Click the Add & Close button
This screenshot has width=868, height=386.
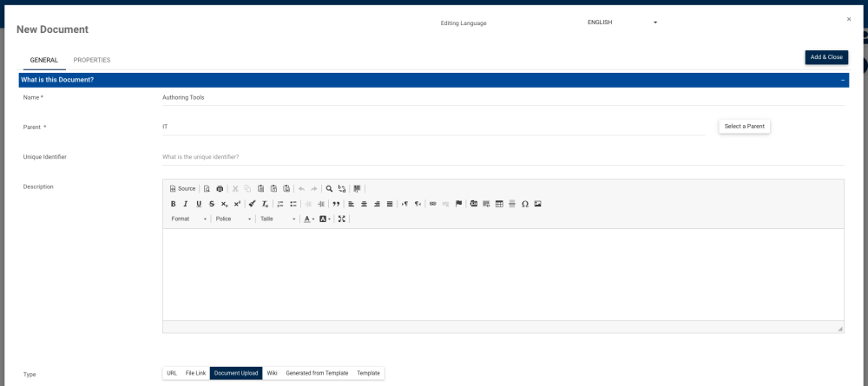coord(826,57)
